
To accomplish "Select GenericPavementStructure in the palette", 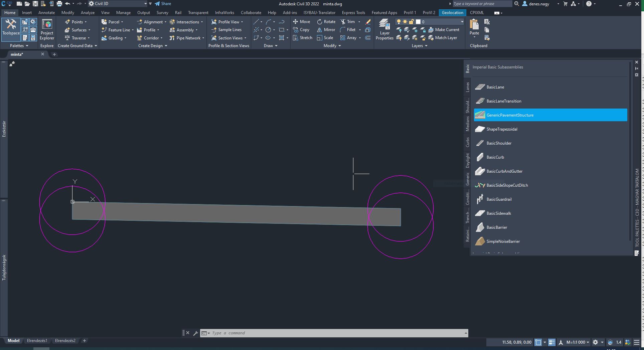I will [550, 115].
